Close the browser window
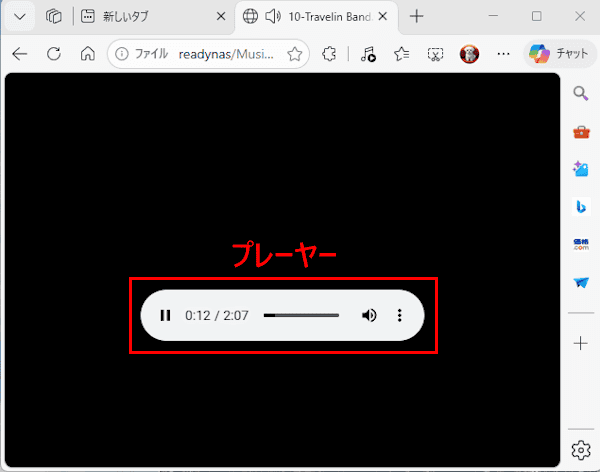The width and height of the screenshot is (600, 472). tap(580, 16)
